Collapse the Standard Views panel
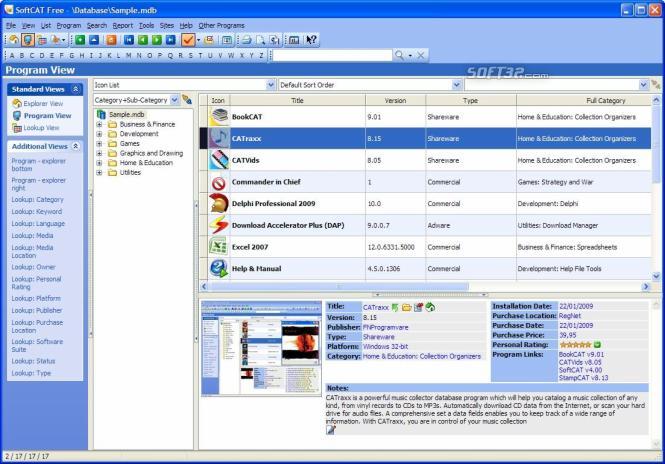The height and width of the screenshot is (464, 665). (76, 89)
